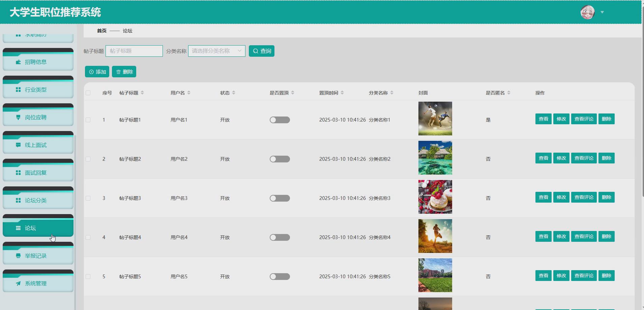Click the icon beside 岗位应聘

[x=18, y=118]
